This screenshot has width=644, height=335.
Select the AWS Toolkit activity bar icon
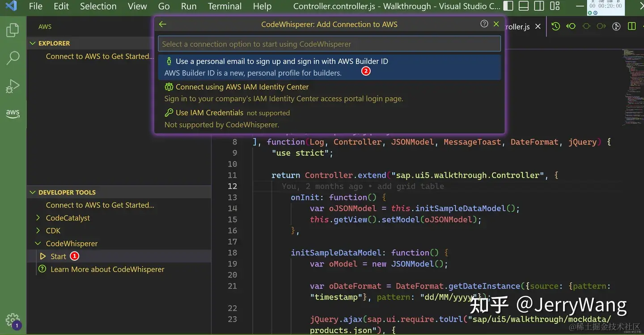[x=13, y=113]
